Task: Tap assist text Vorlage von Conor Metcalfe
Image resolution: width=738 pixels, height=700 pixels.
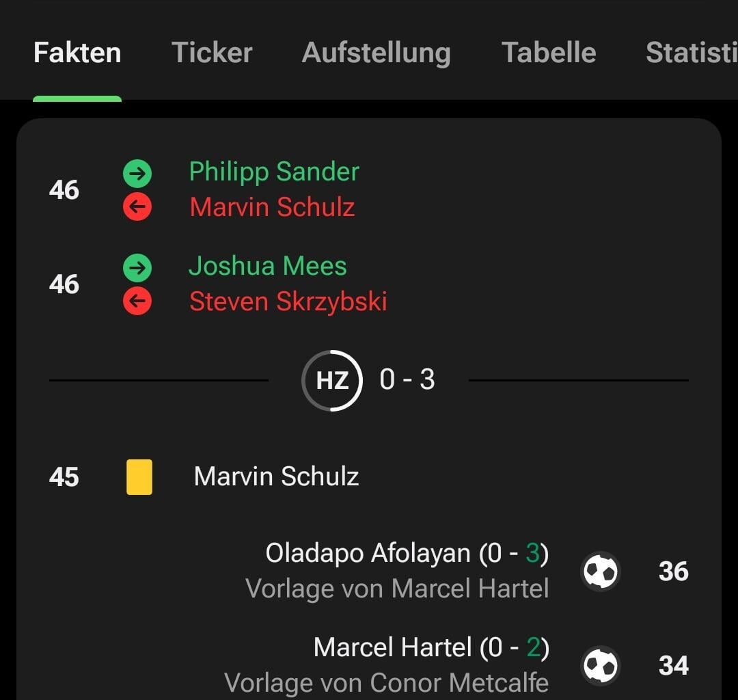Action: [x=387, y=683]
